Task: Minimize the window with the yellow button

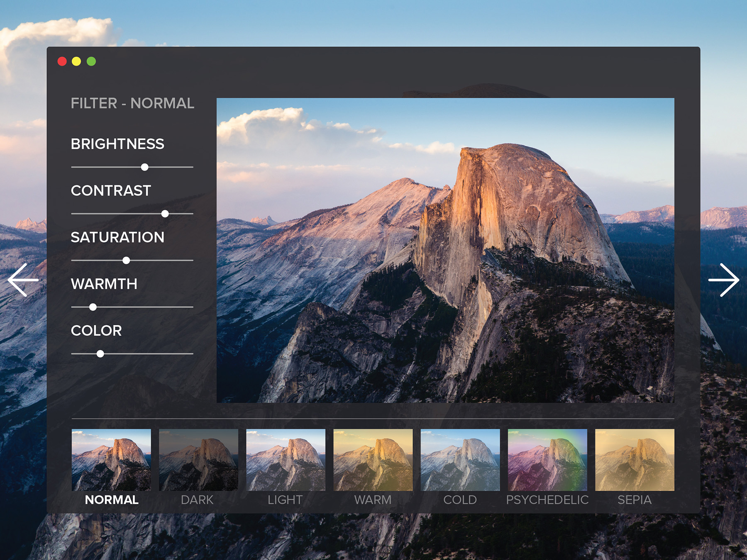Action: (76, 61)
